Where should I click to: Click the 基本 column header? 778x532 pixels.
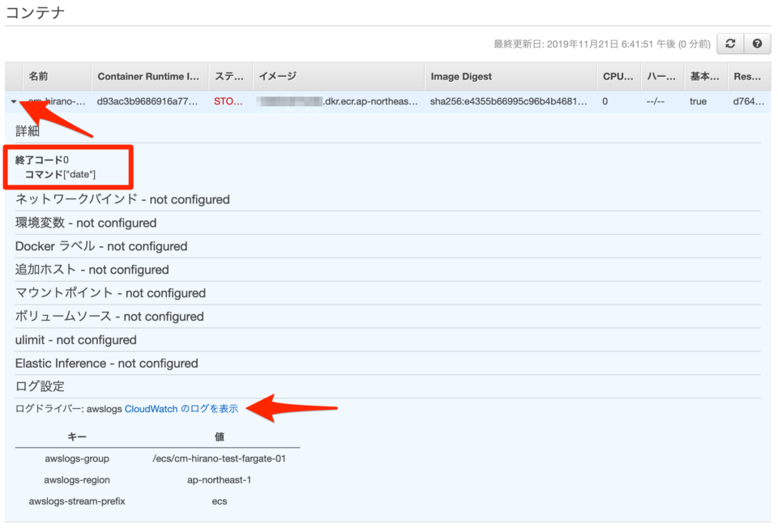704,76
